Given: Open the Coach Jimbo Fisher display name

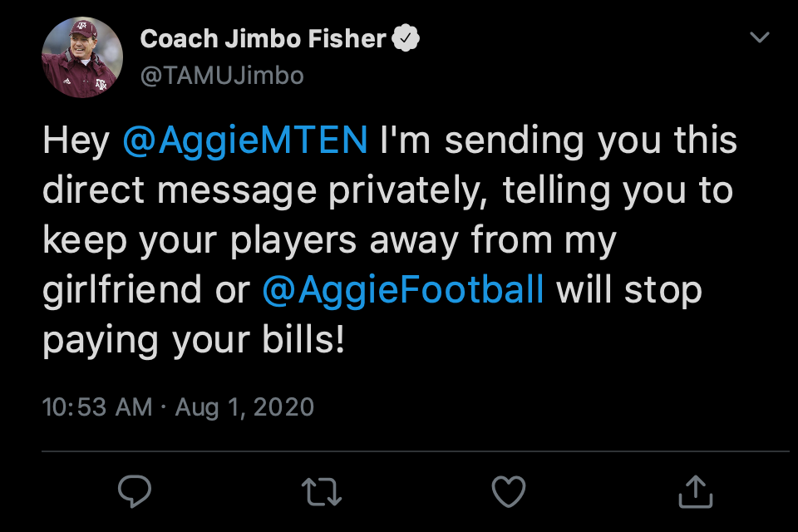Looking at the screenshot, I should [264, 38].
